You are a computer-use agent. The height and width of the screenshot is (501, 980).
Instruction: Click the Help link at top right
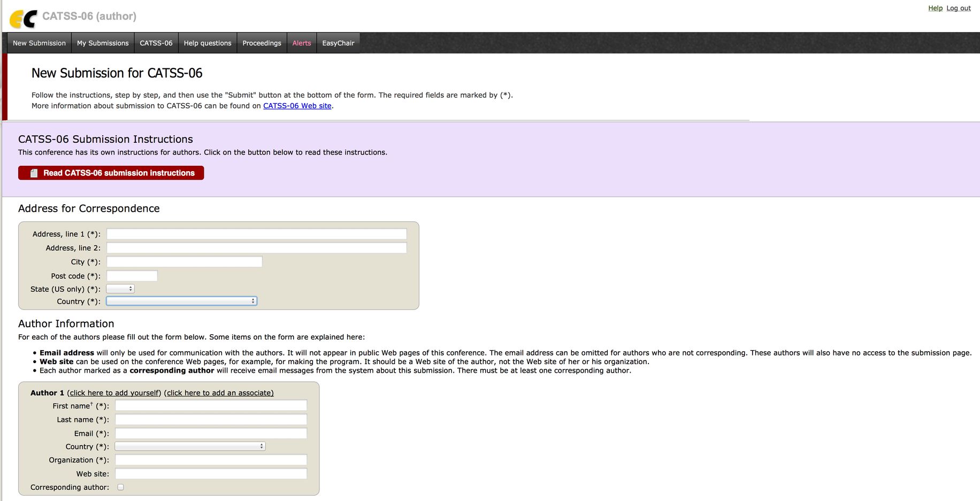[x=935, y=8]
